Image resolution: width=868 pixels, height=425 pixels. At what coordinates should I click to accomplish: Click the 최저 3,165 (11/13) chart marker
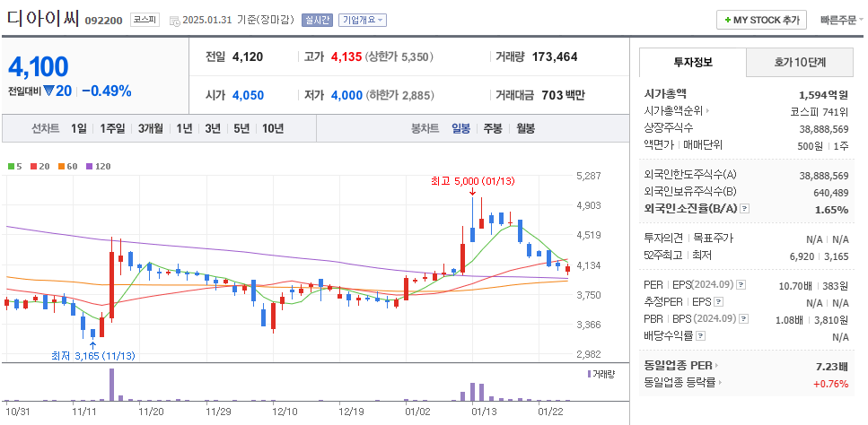93,356
